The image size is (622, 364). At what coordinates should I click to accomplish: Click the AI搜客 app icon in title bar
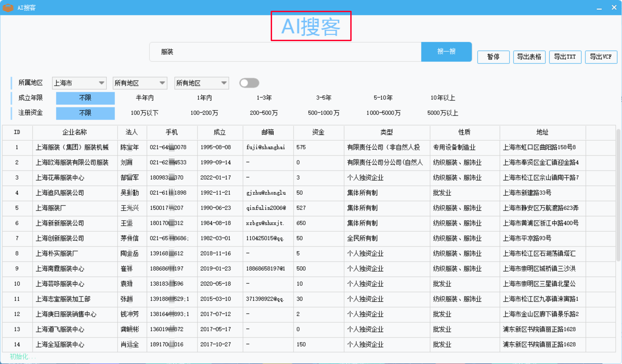click(8, 7)
